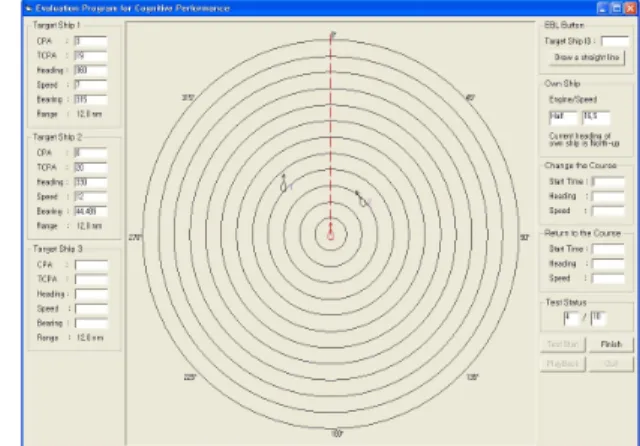Click the EBL Target Ship ID field

pos(615,41)
